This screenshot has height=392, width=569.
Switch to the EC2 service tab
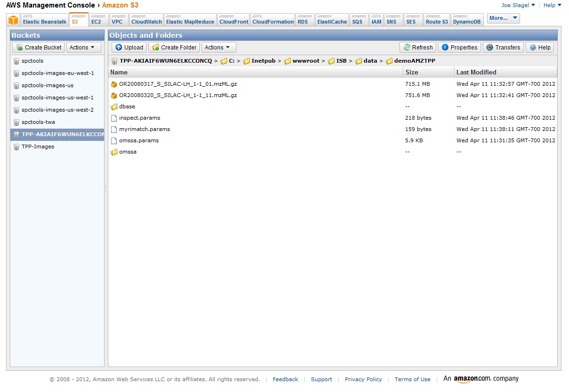pyautogui.click(x=98, y=19)
